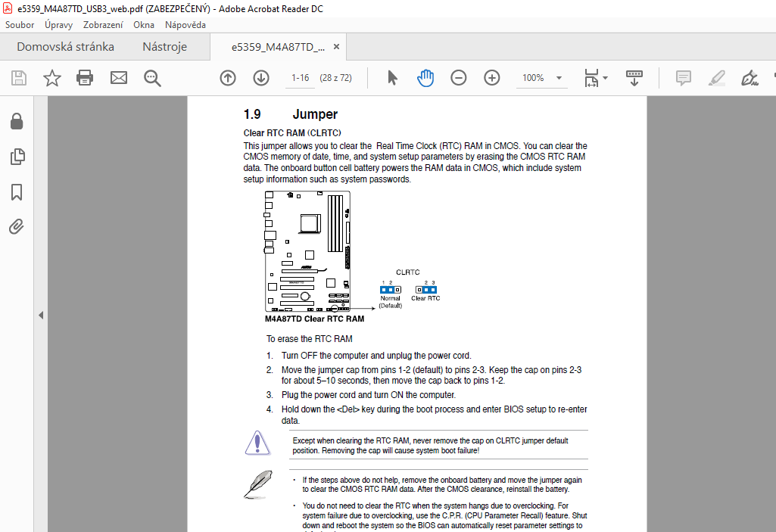The height and width of the screenshot is (532, 776).
Task: Click step 'Plug the power cord' text
Action: pos(368,395)
